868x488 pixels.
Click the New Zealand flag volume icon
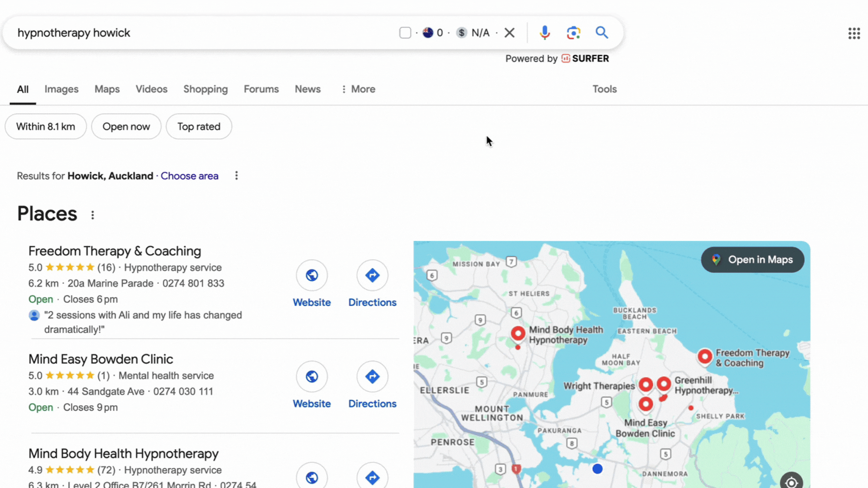point(428,33)
